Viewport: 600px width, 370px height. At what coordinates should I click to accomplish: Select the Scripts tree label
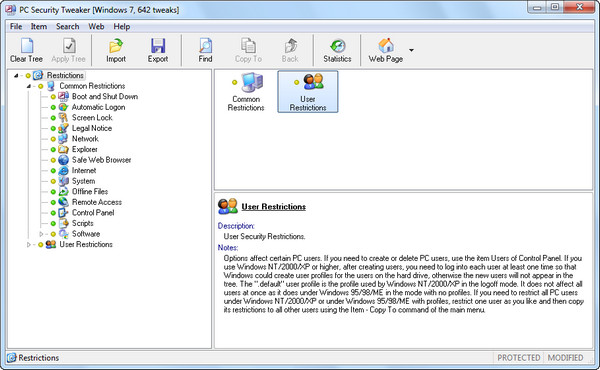pos(83,223)
